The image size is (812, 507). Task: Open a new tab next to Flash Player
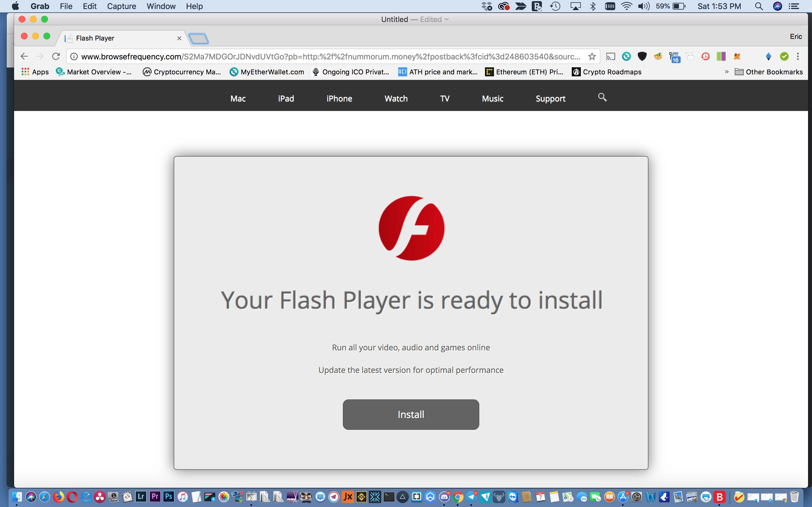coord(199,39)
